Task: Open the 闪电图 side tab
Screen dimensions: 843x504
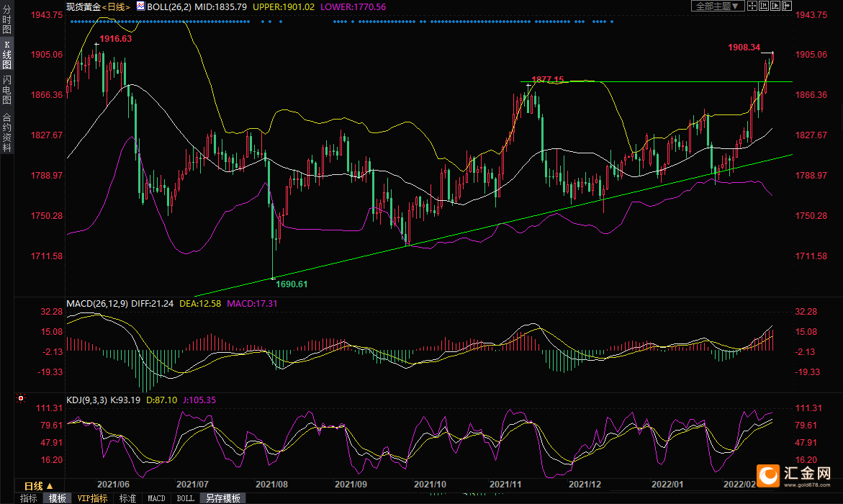Action: coord(7,91)
